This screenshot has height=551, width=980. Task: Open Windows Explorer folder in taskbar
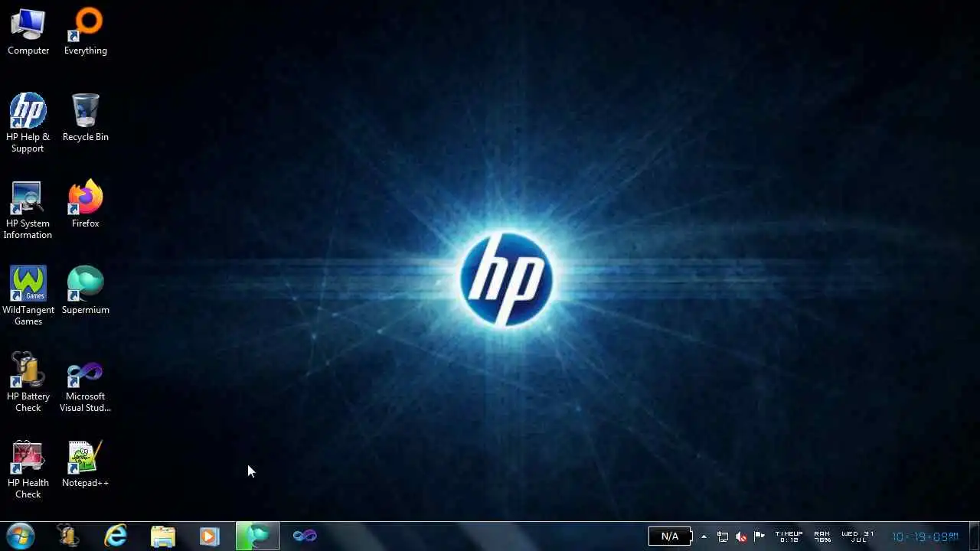(x=162, y=536)
